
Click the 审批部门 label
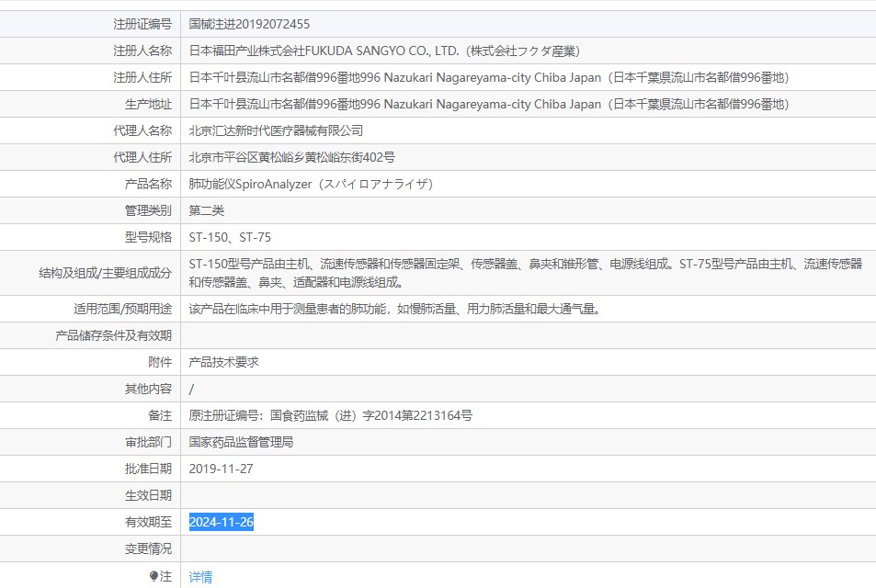[x=148, y=442]
